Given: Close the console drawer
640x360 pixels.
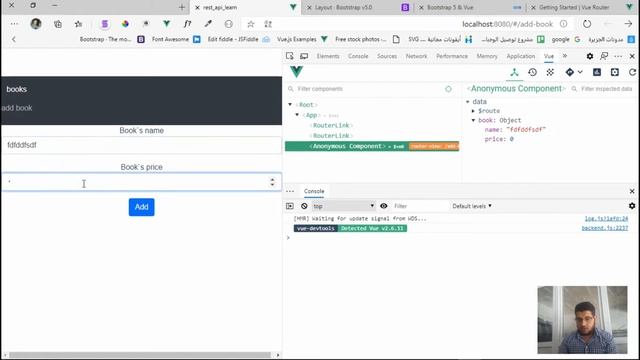Looking at the screenshot, I should (x=632, y=191).
